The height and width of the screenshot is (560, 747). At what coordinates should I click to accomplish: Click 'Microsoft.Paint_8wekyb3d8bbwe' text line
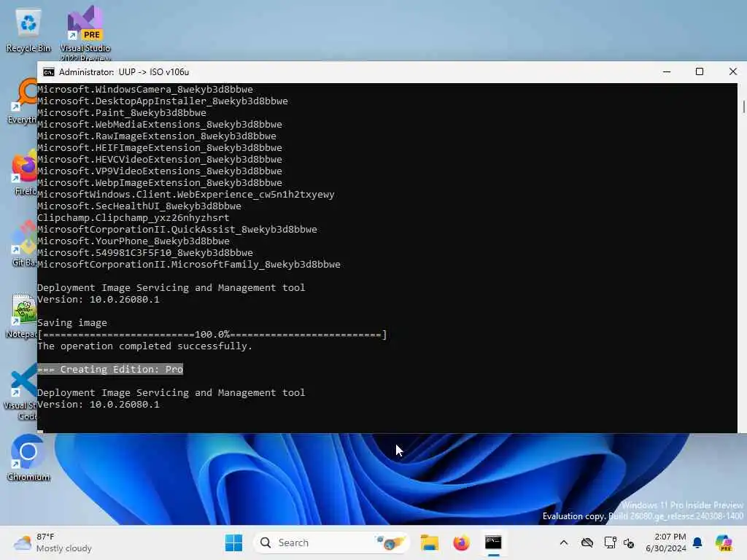coord(122,112)
